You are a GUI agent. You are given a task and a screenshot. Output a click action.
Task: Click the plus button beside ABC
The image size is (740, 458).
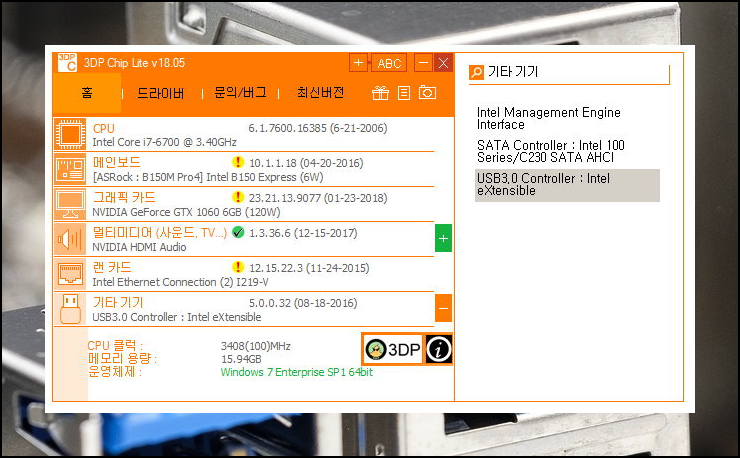pyautogui.click(x=358, y=63)
